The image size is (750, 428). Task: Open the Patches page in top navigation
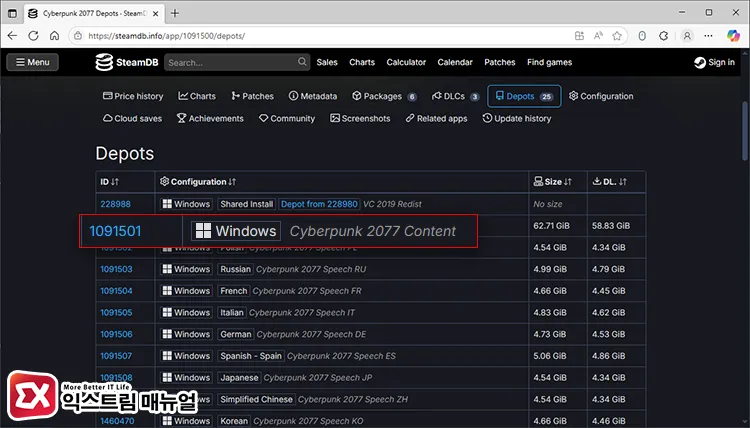(x=499, y=62)
